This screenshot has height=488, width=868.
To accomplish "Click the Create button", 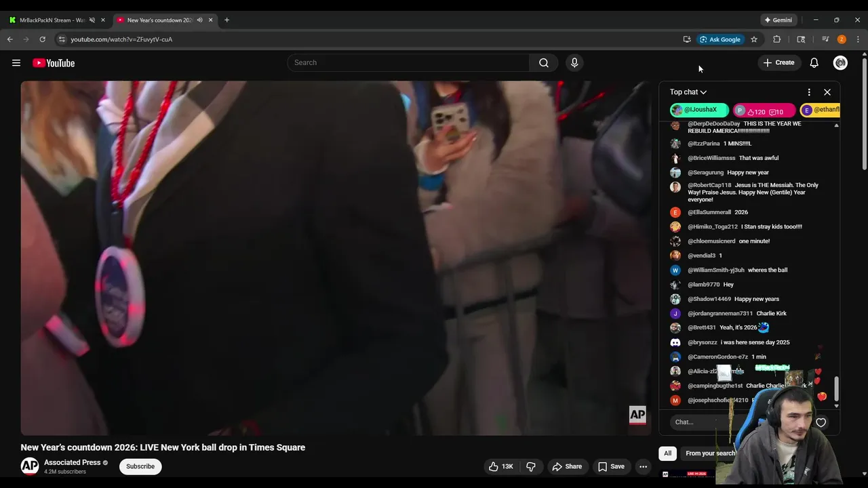I will [x=778, y=63].
